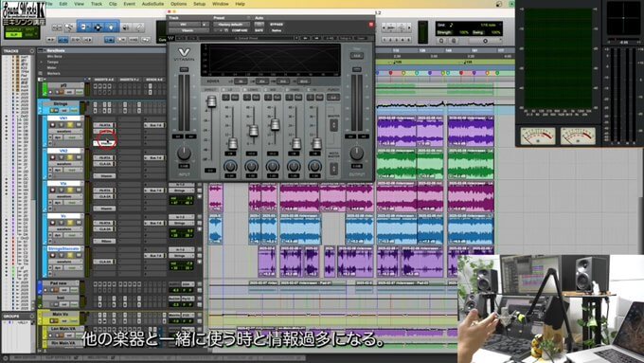Viewport: 644px width, 363px height.
Task: Click left VU meter in metering window
Action: (538, 136)
